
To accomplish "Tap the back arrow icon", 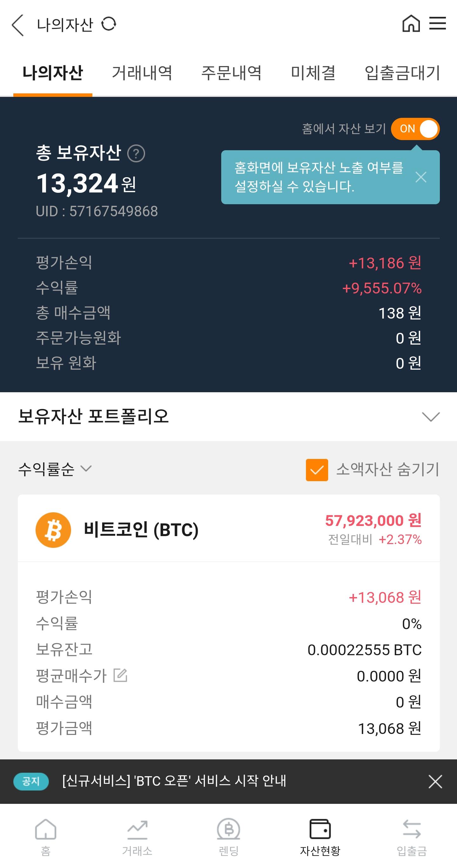I will tap(17, 25).
